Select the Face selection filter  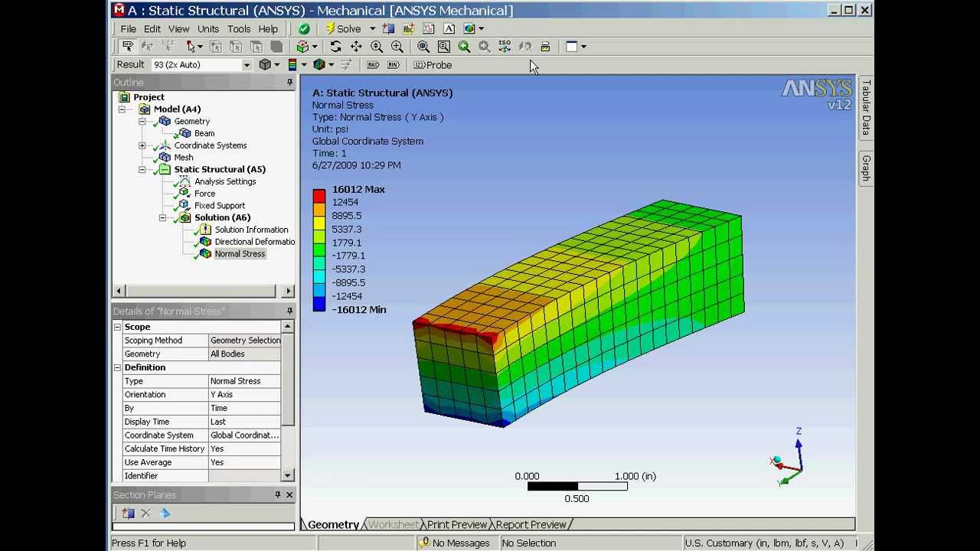[256, 47]
